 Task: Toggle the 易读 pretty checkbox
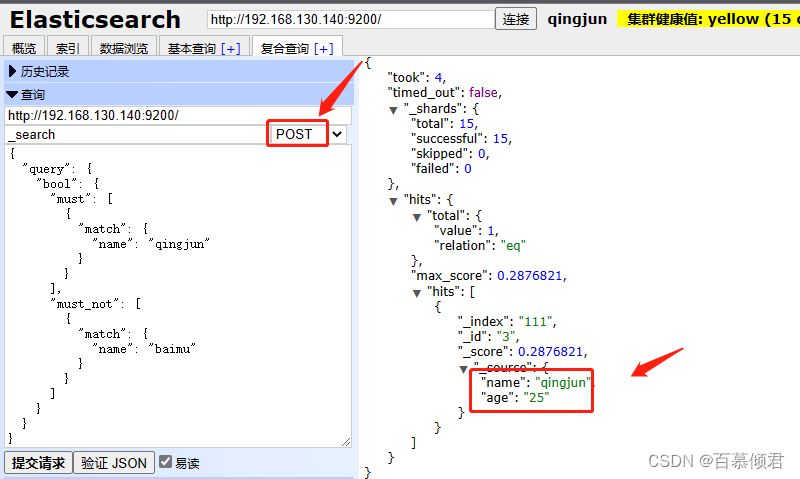(x=165, y=462)
